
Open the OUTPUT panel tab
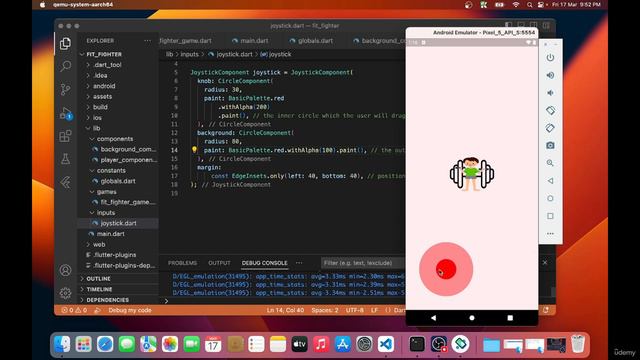coord(219,263)
